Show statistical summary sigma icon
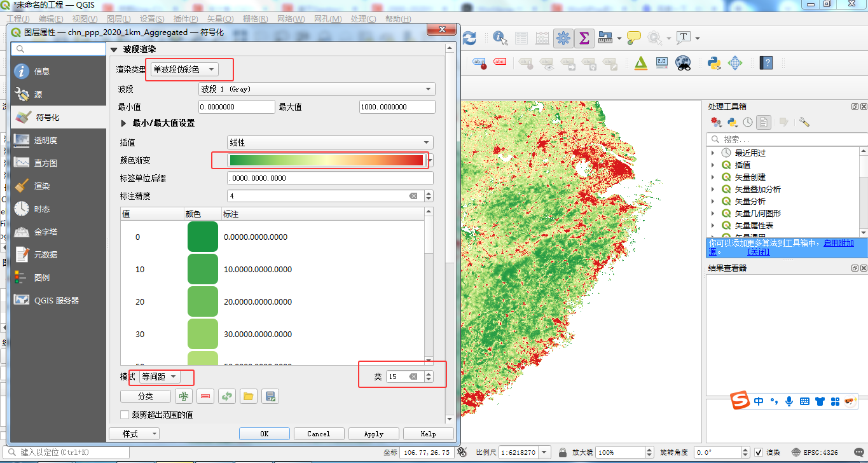 coord(583,38)
